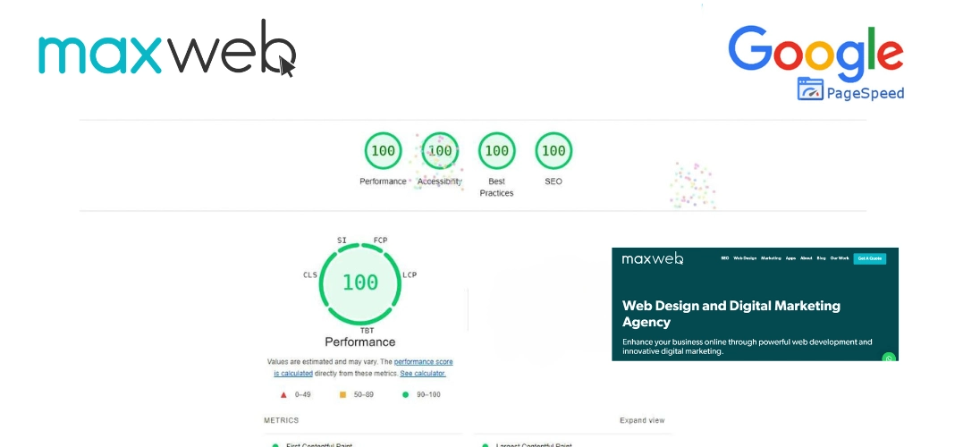Image resolution: width=980 pixels, height=447 pixels.
Task: Click the red triangle 0–49 legend icon
Action: pos(283,394)
